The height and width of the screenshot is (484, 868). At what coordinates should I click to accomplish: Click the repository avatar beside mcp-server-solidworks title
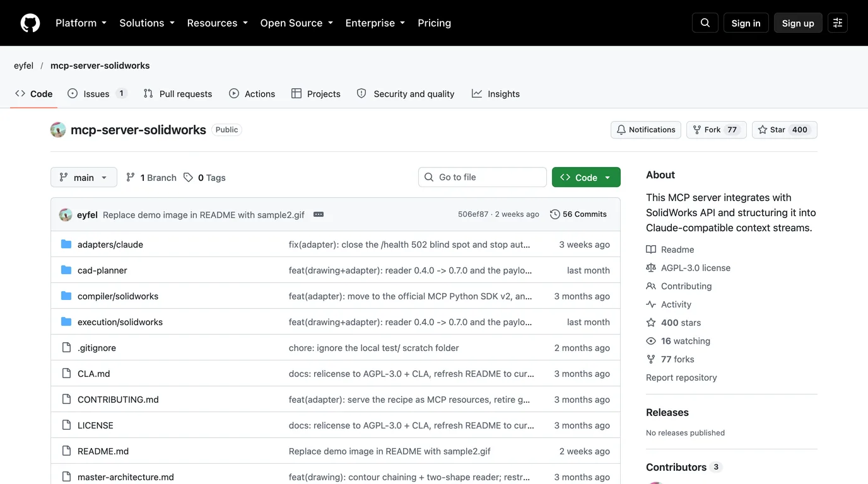click(x=58, y=130)
